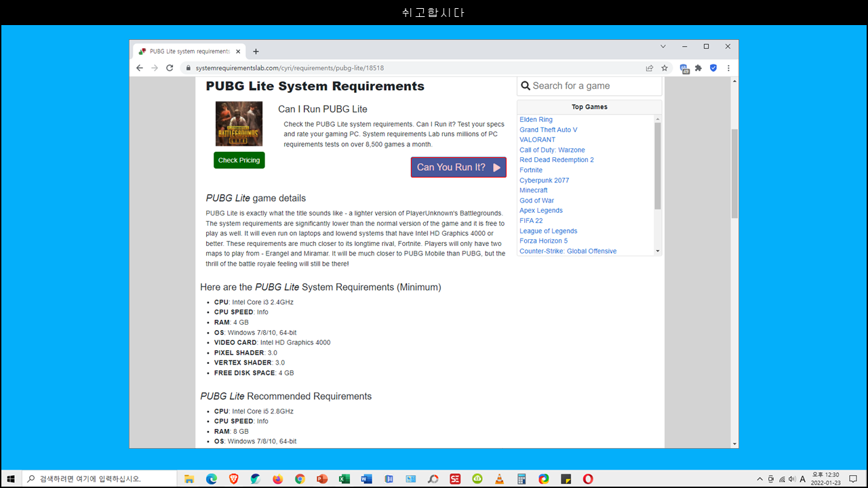Open Excel from the taskbar
The height and width of the screenshot is (488, 868).
tap(344, 479)
